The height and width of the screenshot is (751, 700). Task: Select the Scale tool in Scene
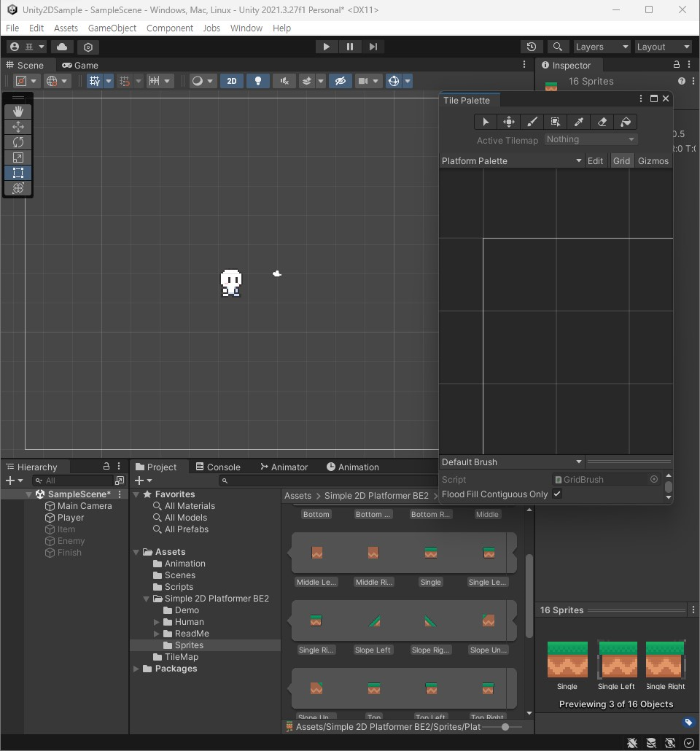click(x=18, y=157)
